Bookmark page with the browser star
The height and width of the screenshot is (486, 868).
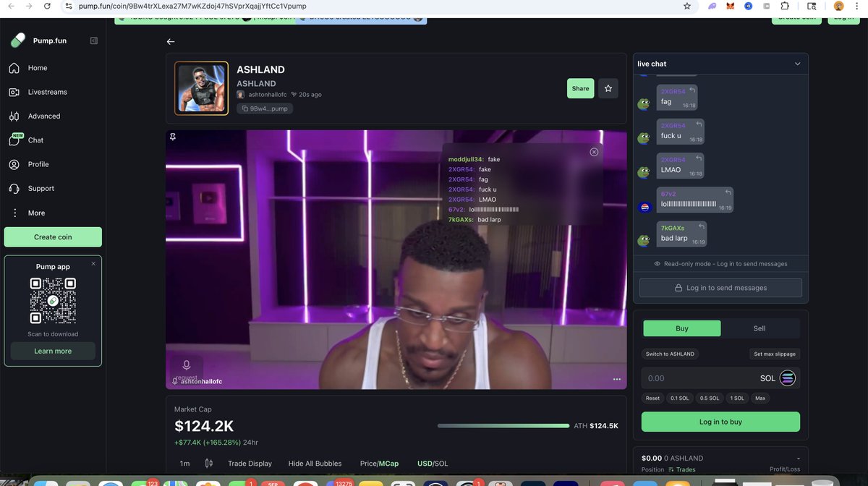[x=686, y=6]
